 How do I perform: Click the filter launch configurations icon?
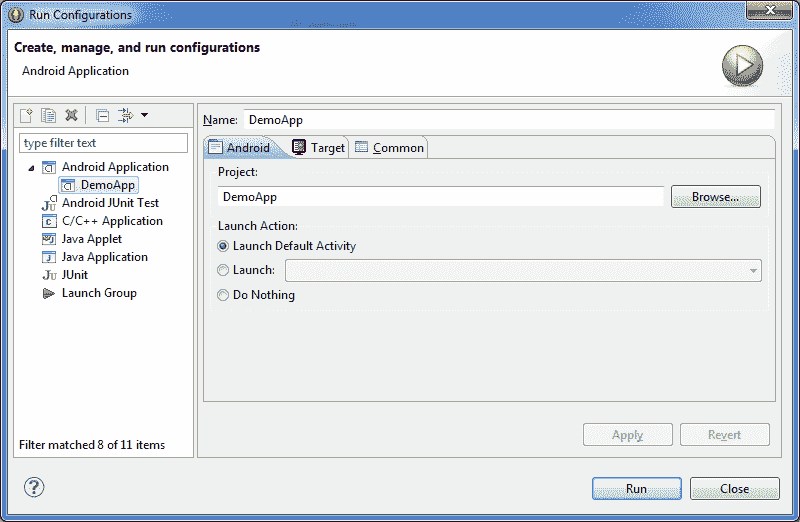point(126,115)
